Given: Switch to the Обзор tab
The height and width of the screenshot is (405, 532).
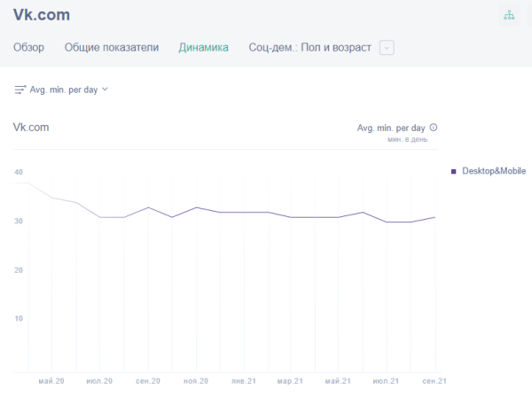Looking at the screenshot, I should (28, 48).
